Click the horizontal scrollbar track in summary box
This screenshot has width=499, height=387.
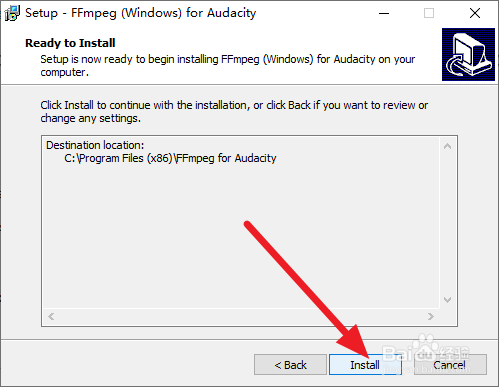pyautogui.click(x=241, y=316)
